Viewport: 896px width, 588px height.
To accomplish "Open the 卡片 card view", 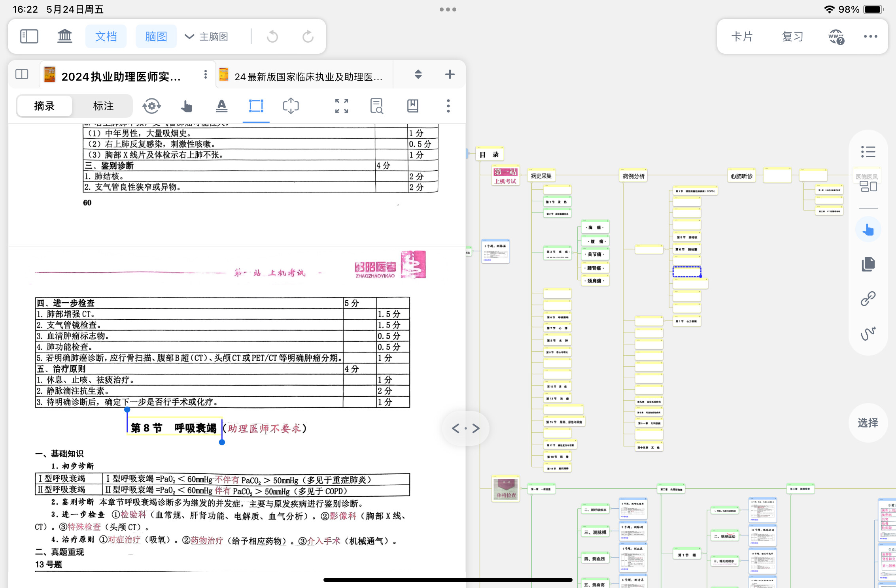I will tap(742, 37).
